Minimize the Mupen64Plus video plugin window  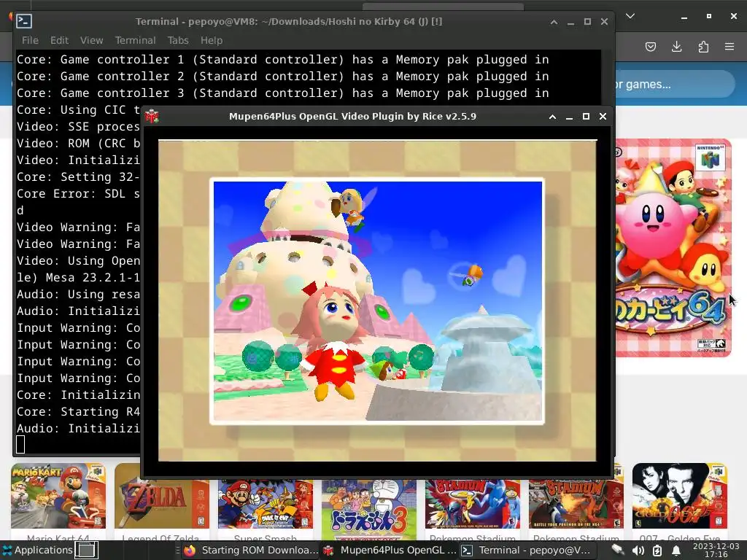(569, 117)
